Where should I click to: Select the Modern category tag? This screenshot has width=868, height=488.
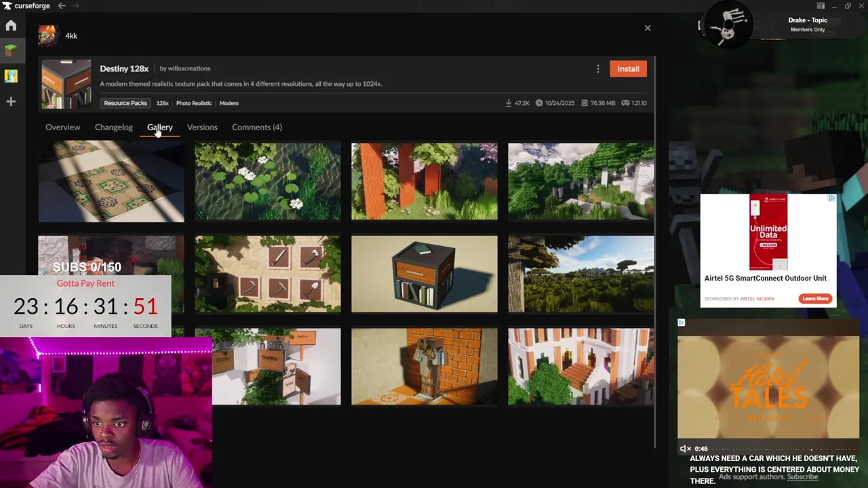point(229,103)
